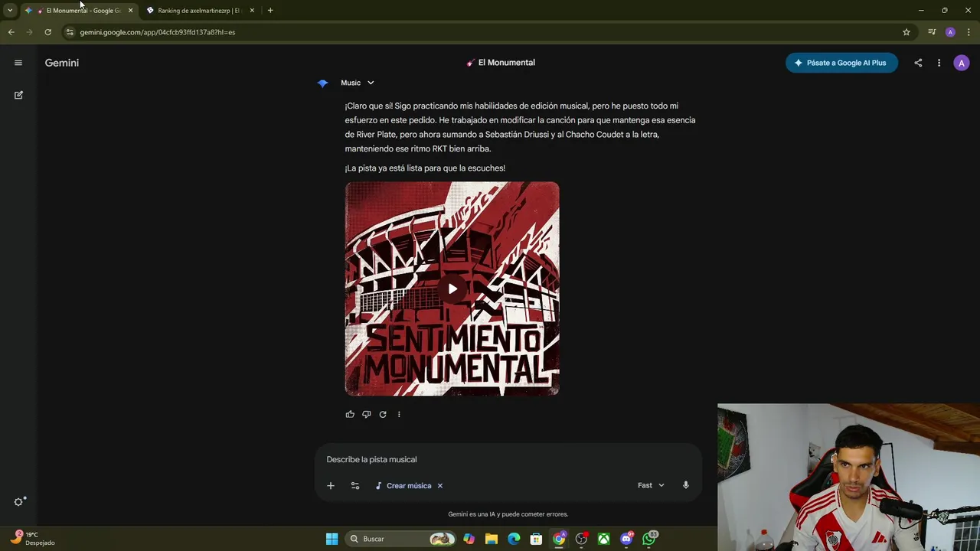Reload the page

pos(47,32)
